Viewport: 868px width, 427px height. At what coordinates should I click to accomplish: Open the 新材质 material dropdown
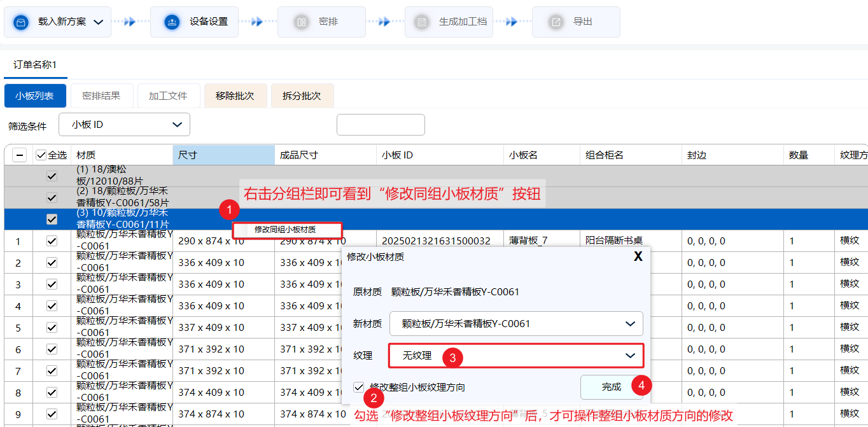click(x=516, y=323)
